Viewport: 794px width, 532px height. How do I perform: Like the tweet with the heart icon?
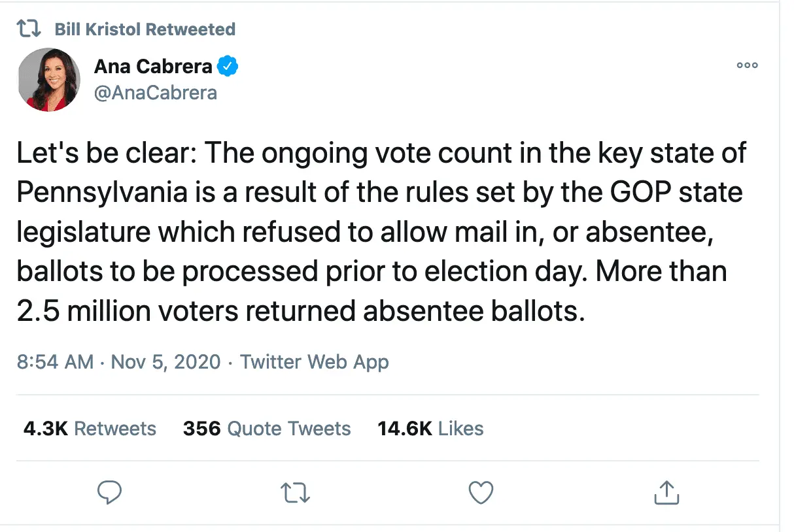pyautogui.click(x=481, y=492)
